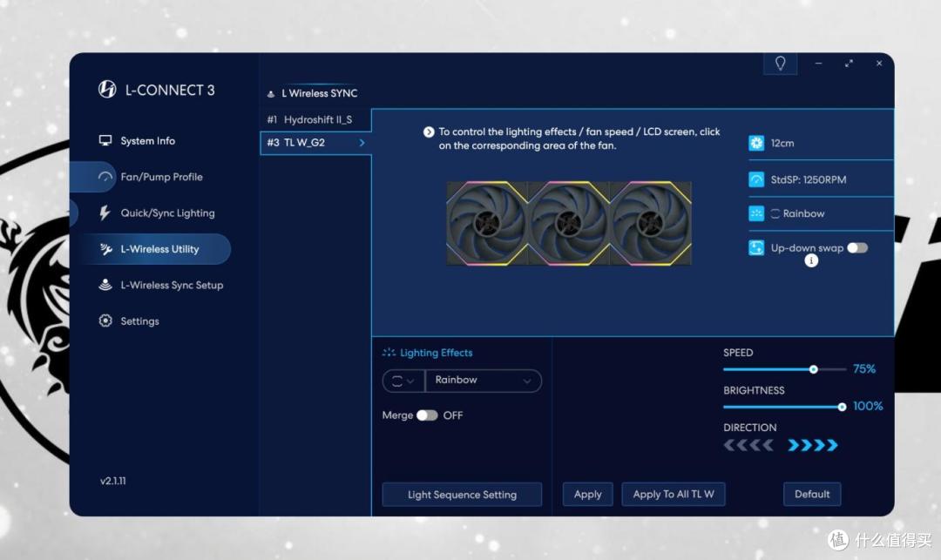Click the Settings gear icon
Screen dimensions: 941x560
coord(105,320)
